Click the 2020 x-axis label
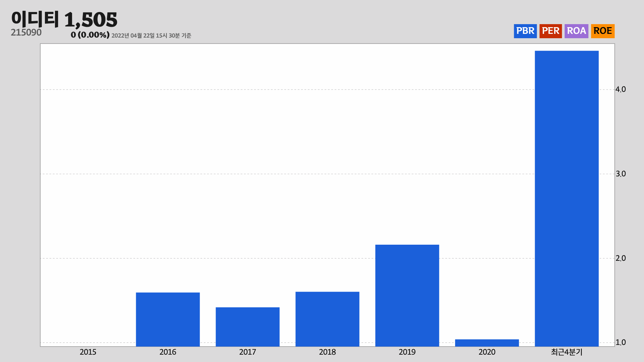Image resolution: width=644 pixels, height=362 pixels. (487, 352)
